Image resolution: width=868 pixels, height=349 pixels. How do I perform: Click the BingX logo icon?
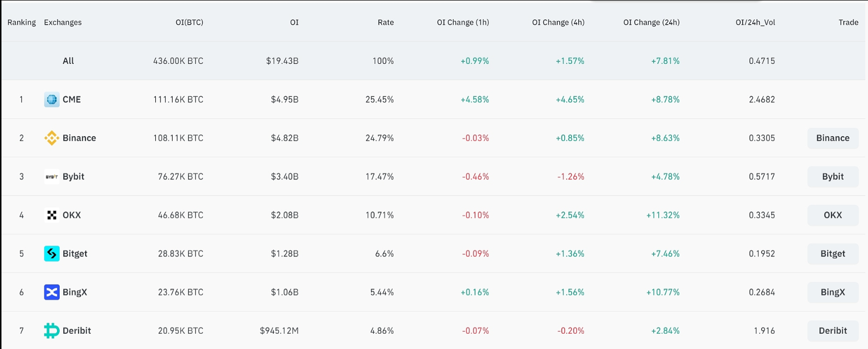pyautogui.click(x=52, y=292)
